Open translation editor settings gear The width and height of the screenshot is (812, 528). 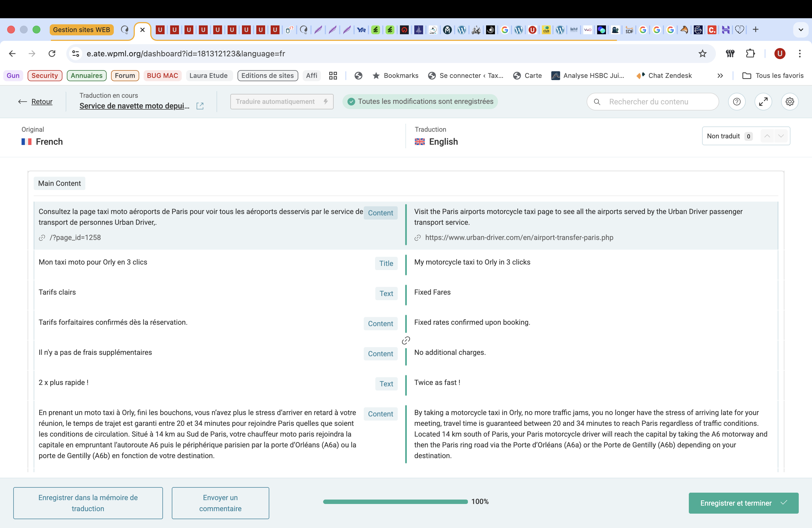(789, 102)
